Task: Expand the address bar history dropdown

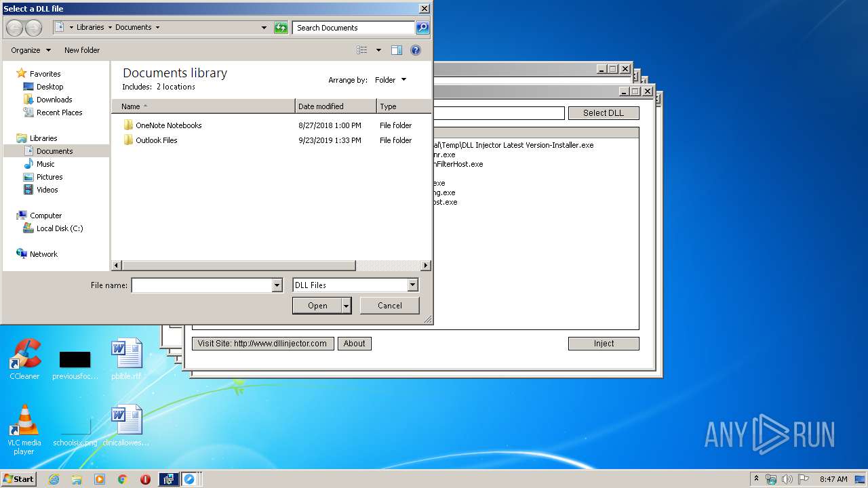Action: (264, 28)
